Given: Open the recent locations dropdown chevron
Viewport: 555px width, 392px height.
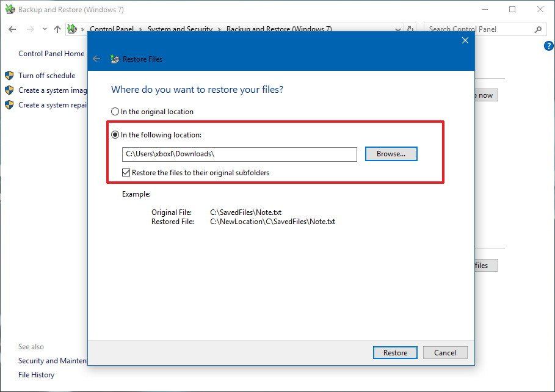Looking at the screenshot, I should [43, 29].
